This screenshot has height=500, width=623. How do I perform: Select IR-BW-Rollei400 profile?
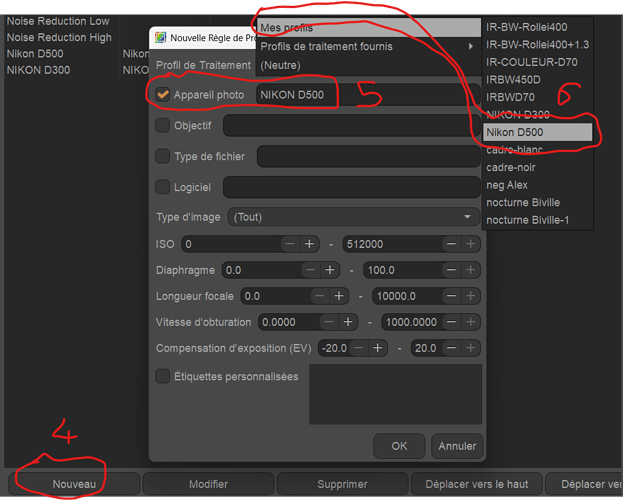(537, 27)
